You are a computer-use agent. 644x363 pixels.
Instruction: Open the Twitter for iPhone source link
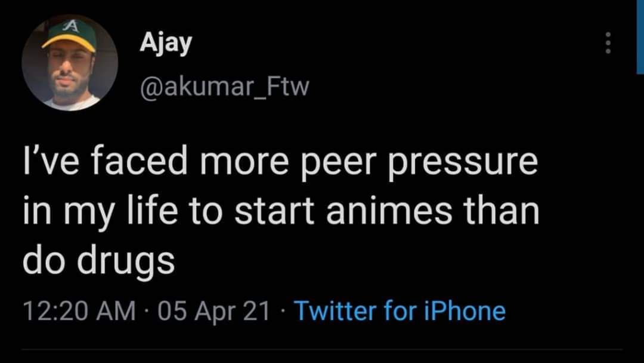coord(400,311)
